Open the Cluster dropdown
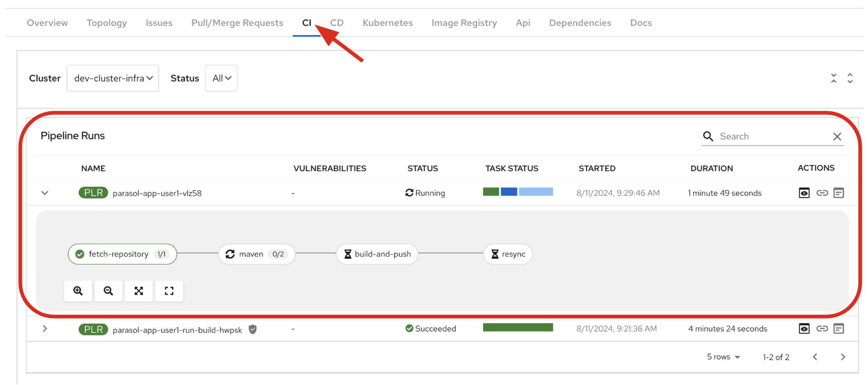The width and height of the screenshot is (868, 385). point(112,78)
